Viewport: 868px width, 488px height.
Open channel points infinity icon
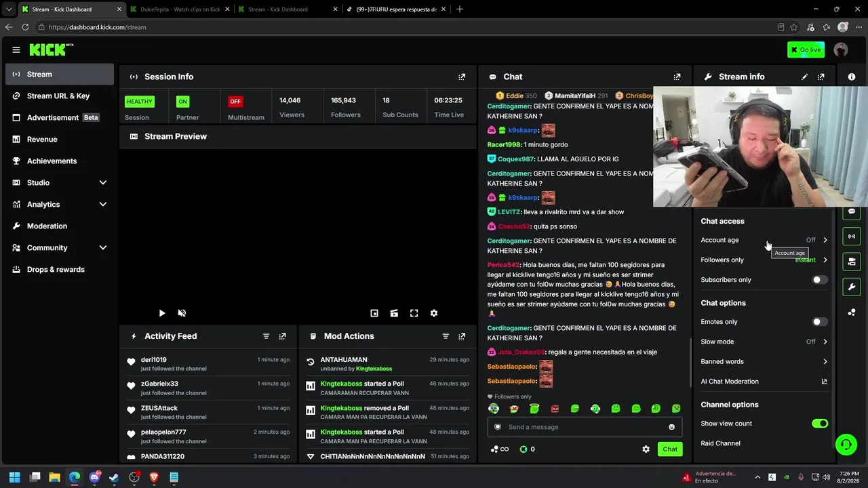(x=500, y=449)
